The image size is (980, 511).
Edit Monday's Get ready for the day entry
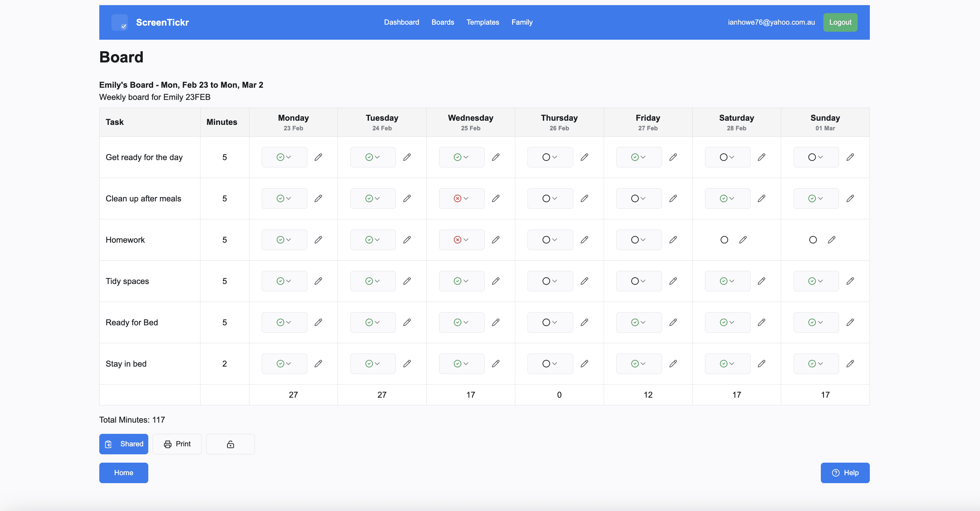[318, 157]
